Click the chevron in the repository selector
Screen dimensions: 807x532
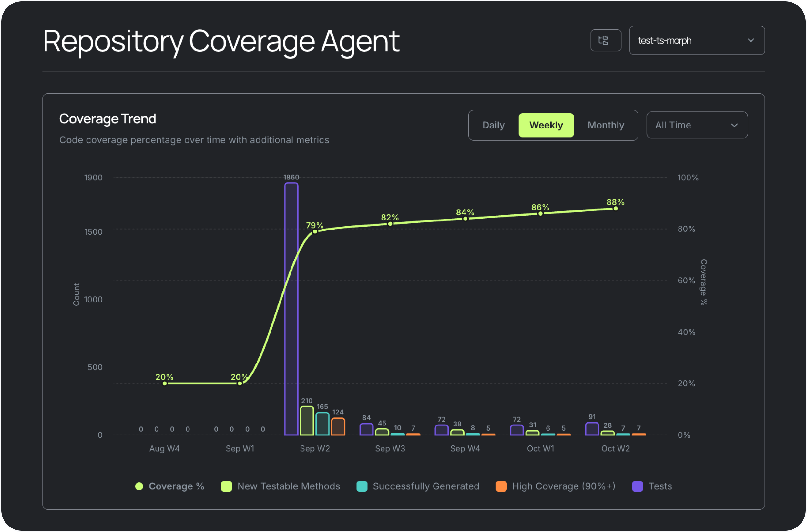pos(751,40)
